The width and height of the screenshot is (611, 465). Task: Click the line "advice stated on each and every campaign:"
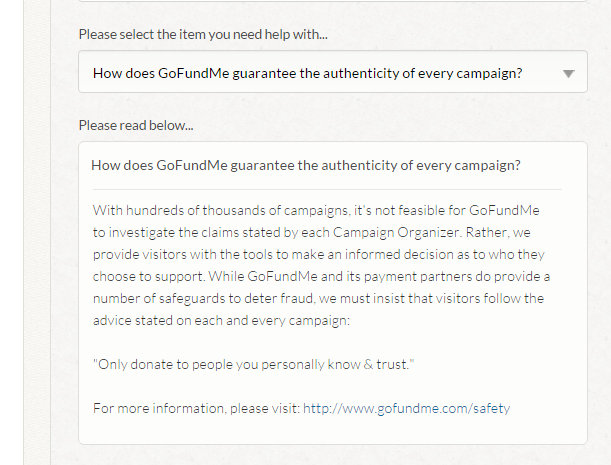tap(221, 320)
